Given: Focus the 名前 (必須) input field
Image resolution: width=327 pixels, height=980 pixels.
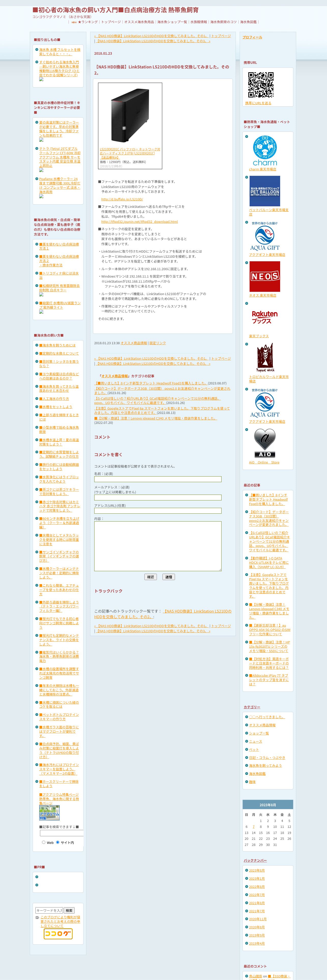Looking at the screenshot, I should (158, 479).
